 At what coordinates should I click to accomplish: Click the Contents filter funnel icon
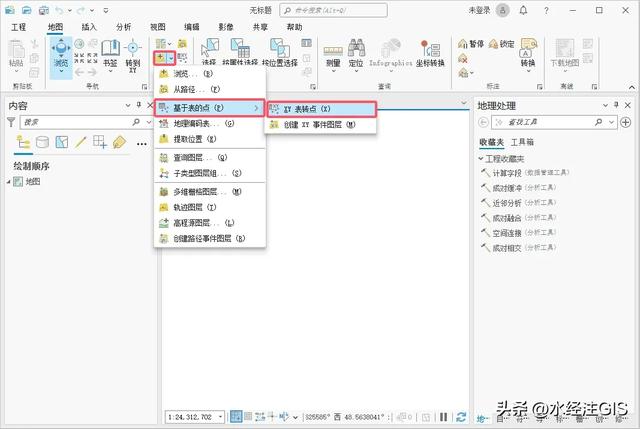tap(11, 122)
